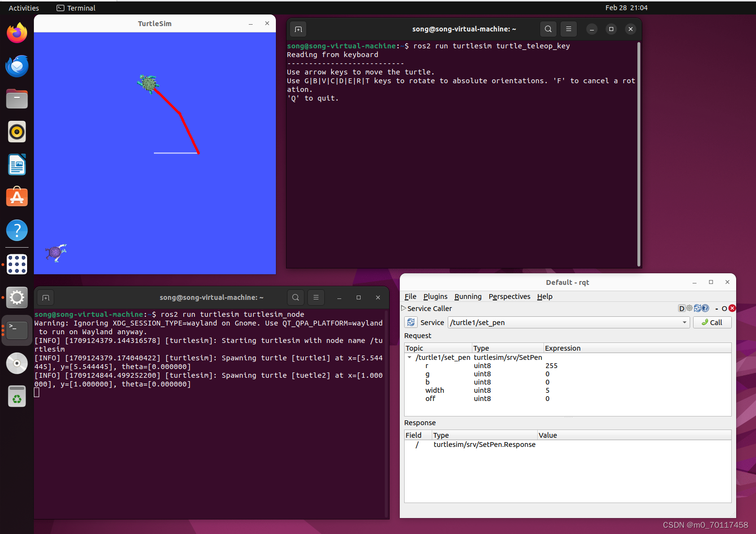The width and height of the screenshot is (756, 534).
Task: Collapse the /turtle1/set_pen request tree
Action: (409, 357)
